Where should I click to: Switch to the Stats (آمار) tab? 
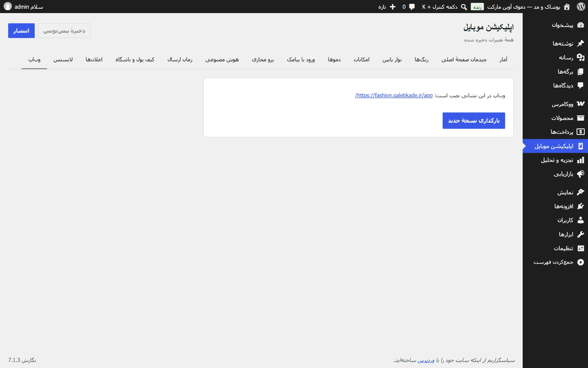(503, 59)
